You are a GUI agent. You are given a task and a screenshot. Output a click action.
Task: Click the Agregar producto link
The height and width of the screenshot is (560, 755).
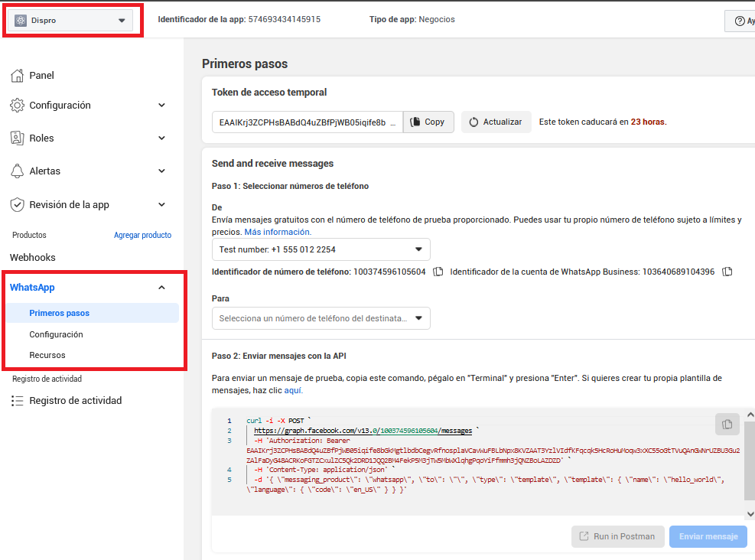click(142, 236)
